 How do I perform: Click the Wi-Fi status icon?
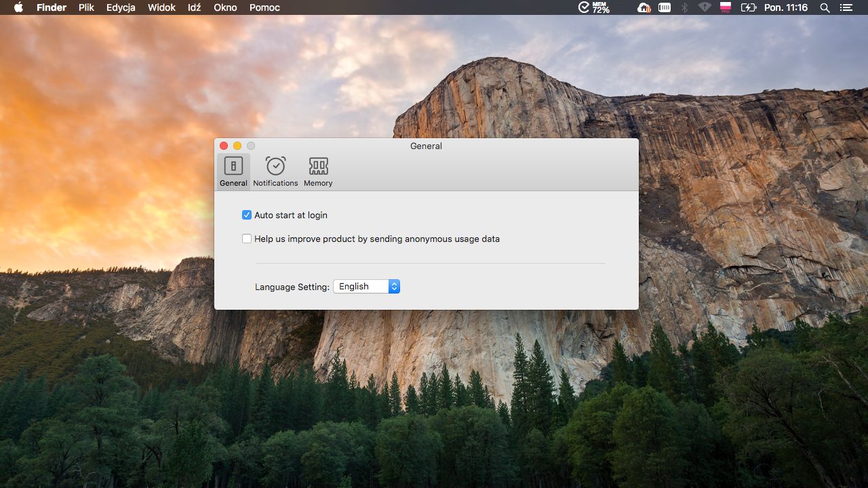pyautogui.click(x=705, y=7)
